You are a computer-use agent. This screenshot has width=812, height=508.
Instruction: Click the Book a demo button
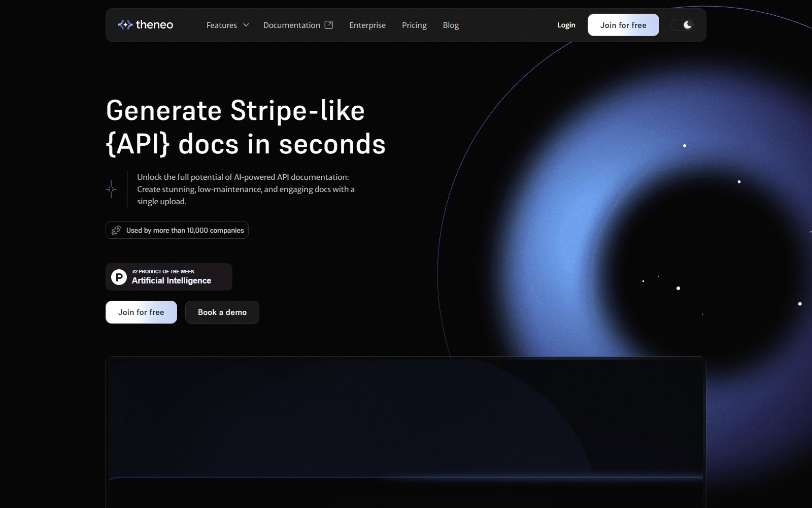click(222, 312)
